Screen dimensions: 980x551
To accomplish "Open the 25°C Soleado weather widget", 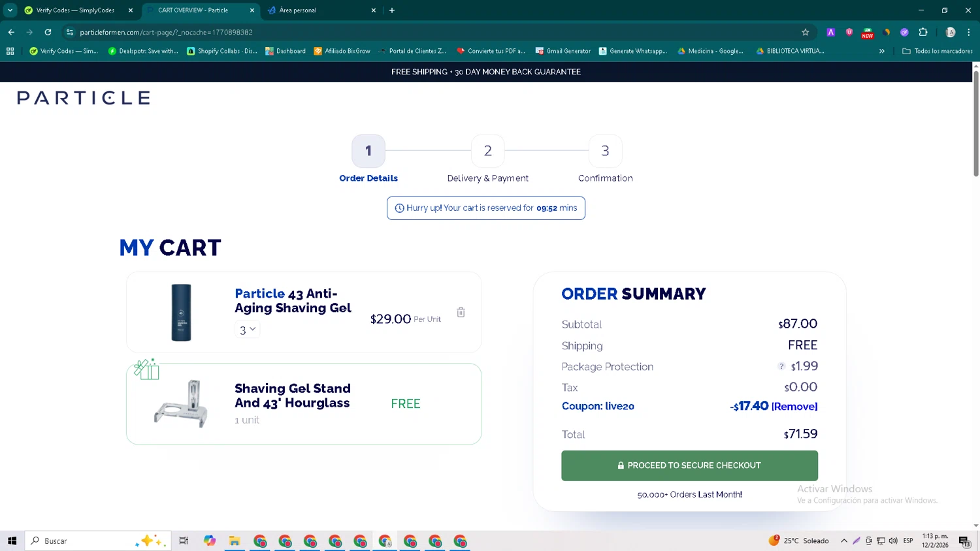I will [798, 541].
